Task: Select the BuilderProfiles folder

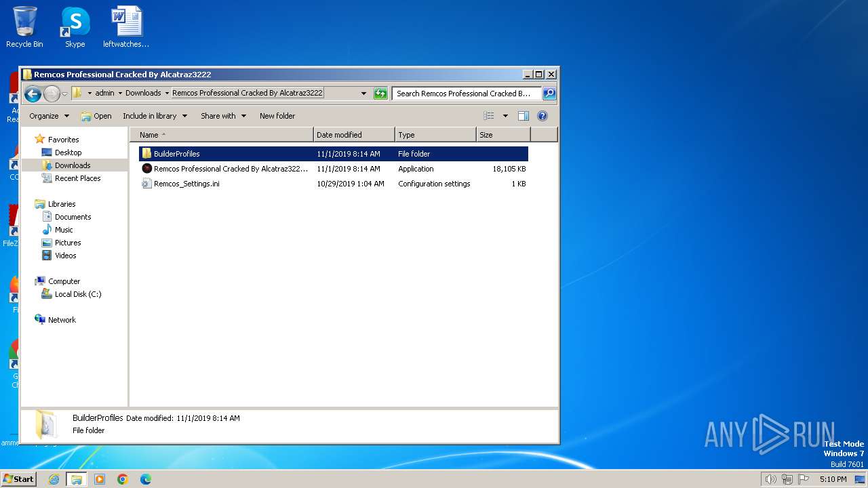Action: coord(334,154)
